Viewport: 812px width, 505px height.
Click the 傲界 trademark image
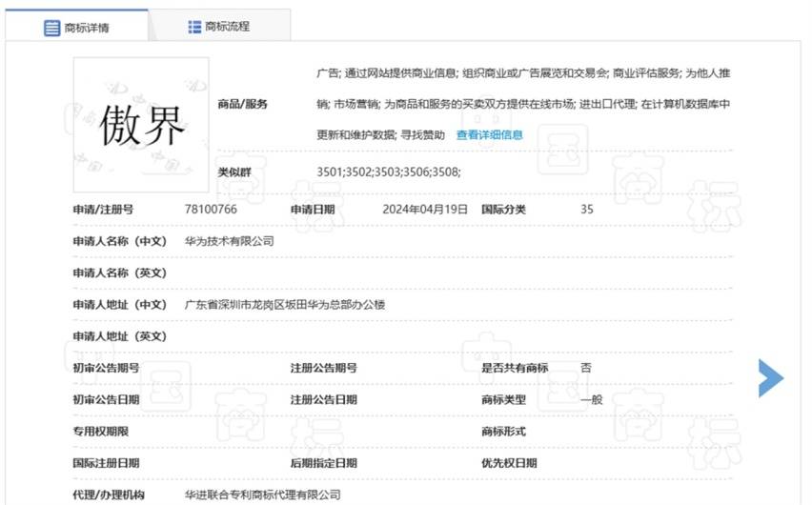[x=141, y=125]
